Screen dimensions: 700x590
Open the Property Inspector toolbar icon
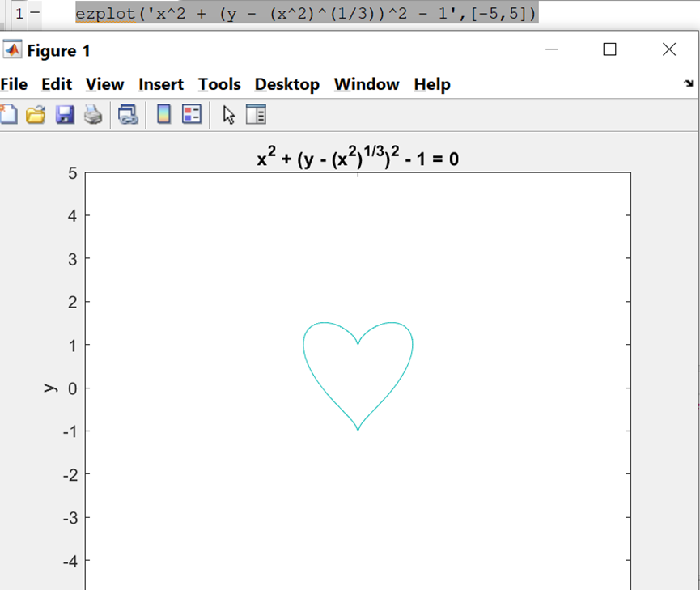click(x=256, y=114)
